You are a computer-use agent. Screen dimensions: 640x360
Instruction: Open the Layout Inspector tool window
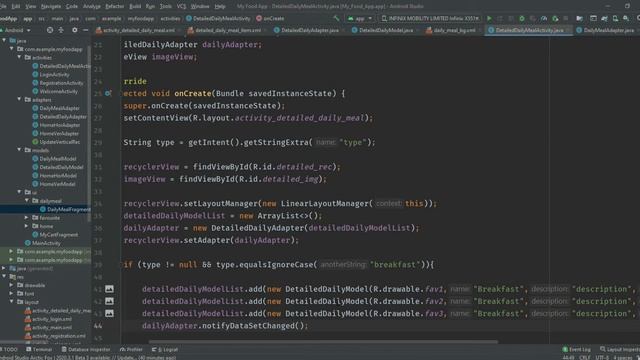620,349
